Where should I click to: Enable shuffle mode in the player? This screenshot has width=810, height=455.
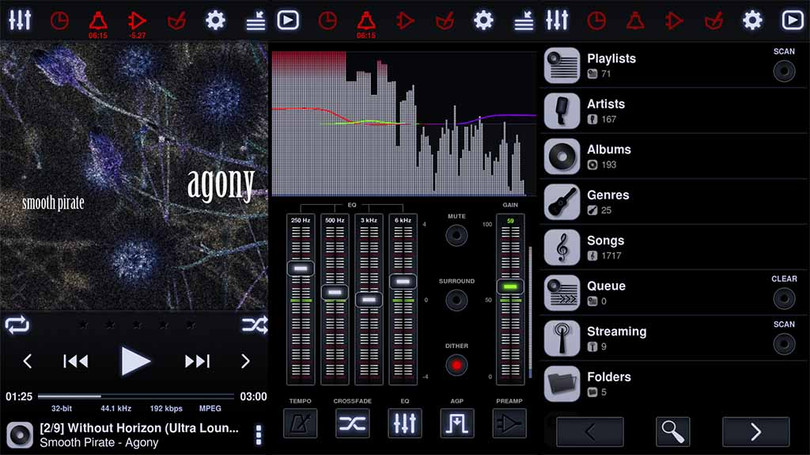pos(254,325)
